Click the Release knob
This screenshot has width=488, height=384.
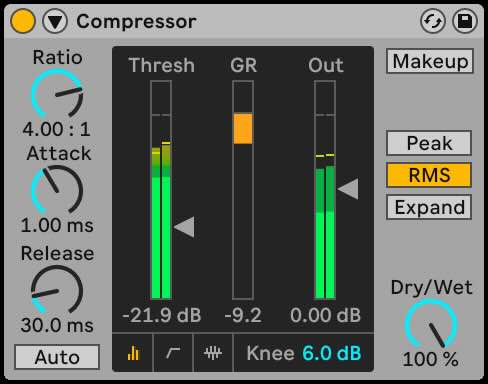(57, 290)
